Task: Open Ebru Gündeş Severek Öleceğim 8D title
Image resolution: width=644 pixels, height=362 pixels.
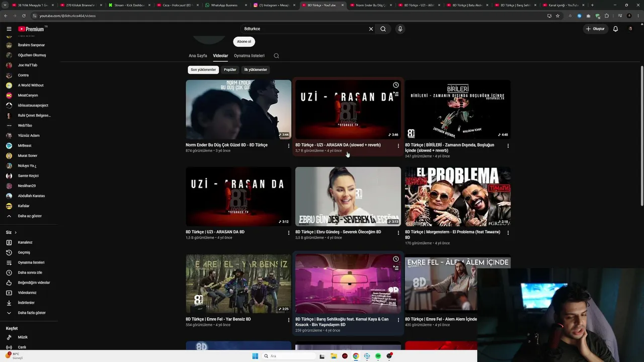Action: pos(338,232)
